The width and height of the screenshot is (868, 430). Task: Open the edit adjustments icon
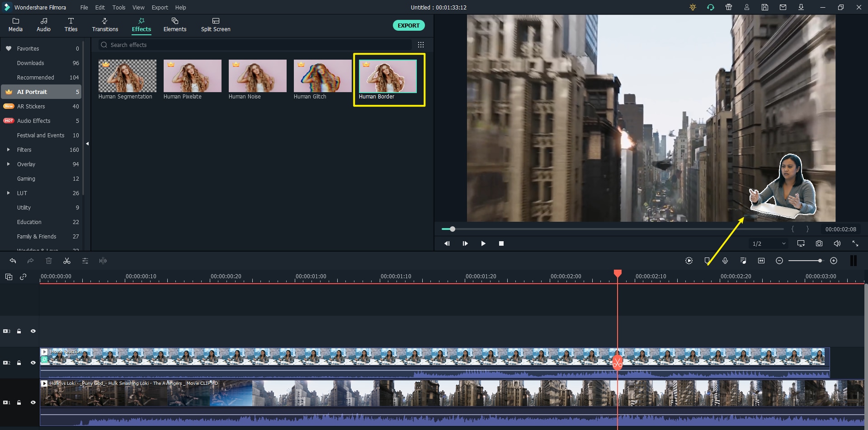tap(85, 261)
